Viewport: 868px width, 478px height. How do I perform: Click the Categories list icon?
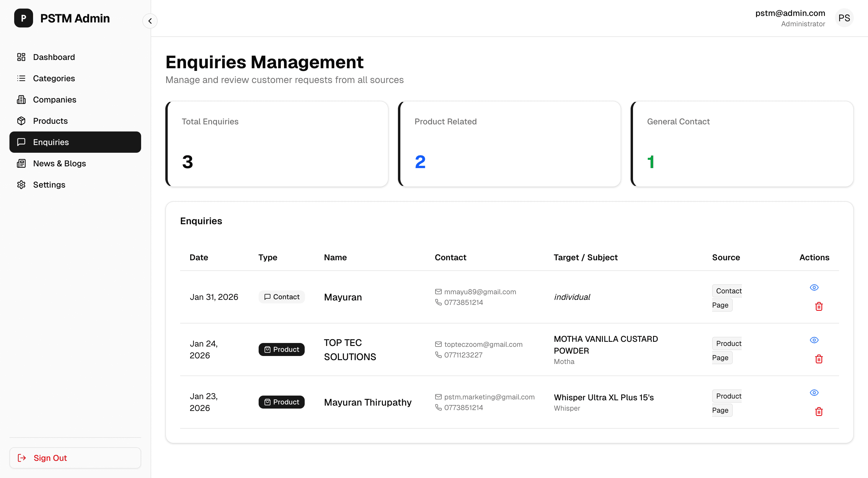coord(21,78)
